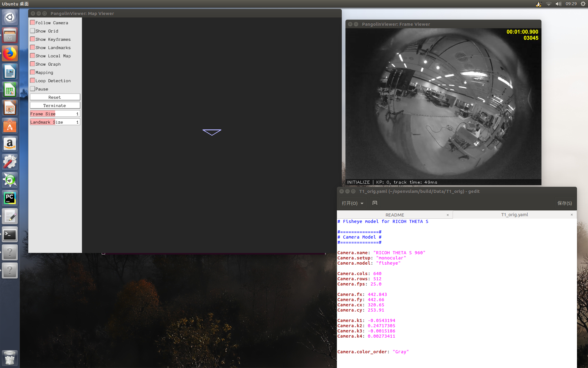Toggle Show Grid in the Map Viewer

click(x=32, y=31)
